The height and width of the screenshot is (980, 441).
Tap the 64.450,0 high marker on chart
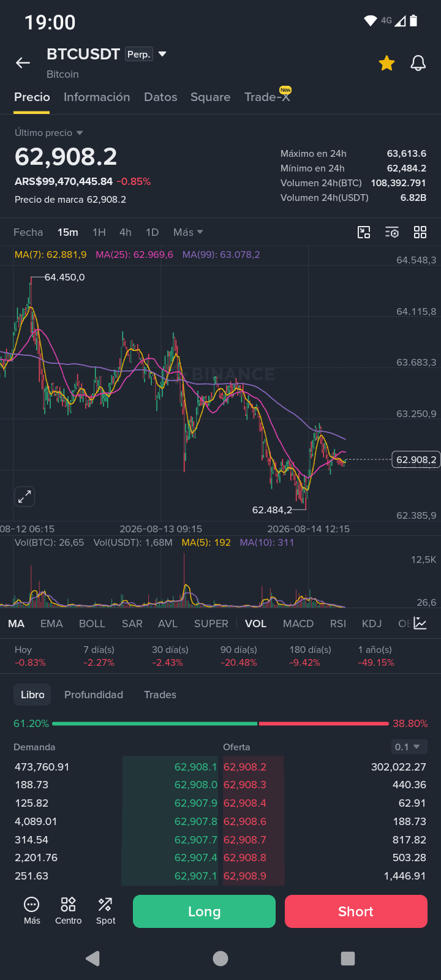pos(64,277)
